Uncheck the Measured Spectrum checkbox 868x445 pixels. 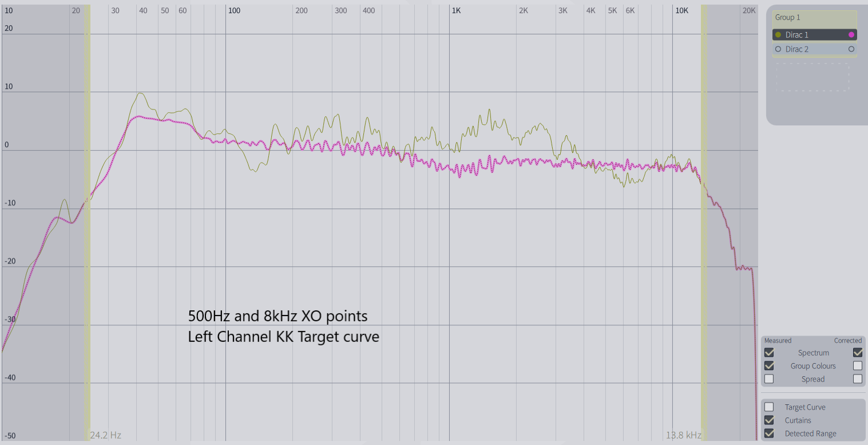point(769,353)
